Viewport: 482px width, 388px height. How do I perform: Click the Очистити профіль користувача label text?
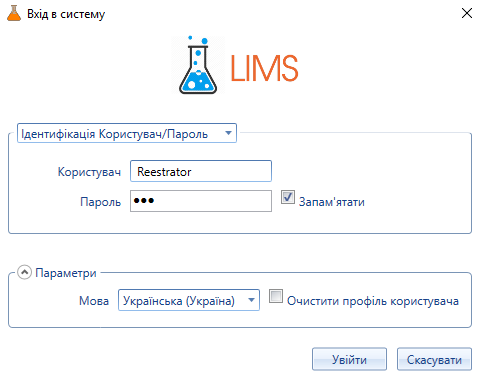[x=373, y=301]
